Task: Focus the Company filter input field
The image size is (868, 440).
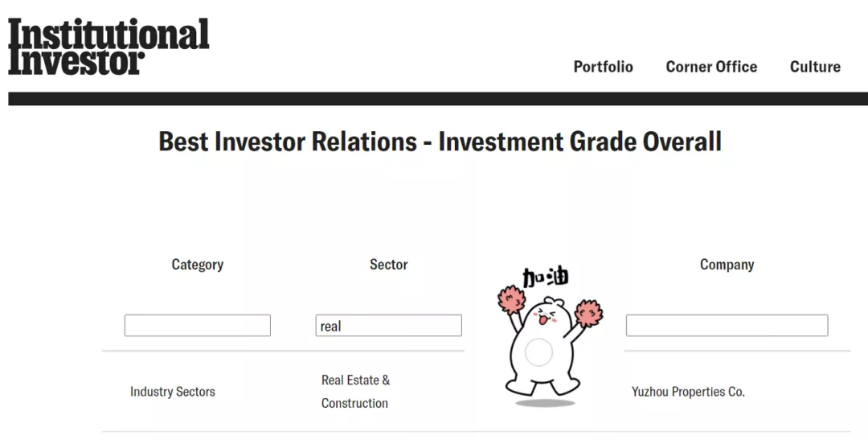Action: coord(727,326)
